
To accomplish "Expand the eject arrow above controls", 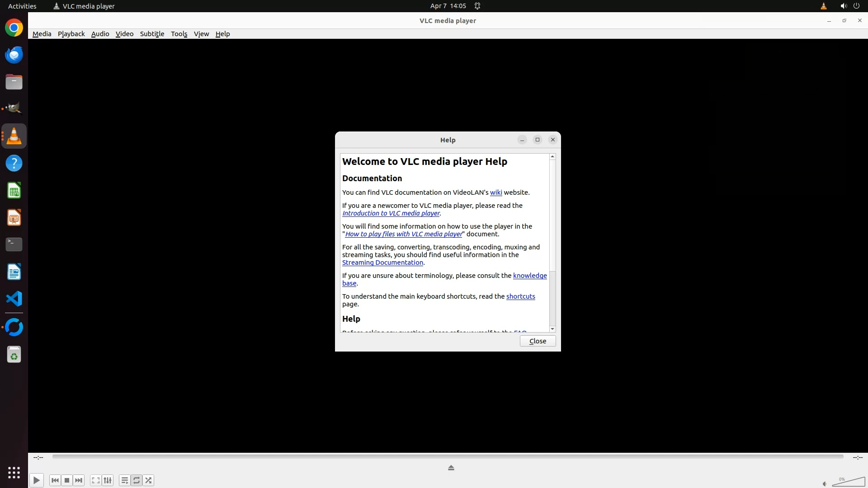I will tap(451, 468).
